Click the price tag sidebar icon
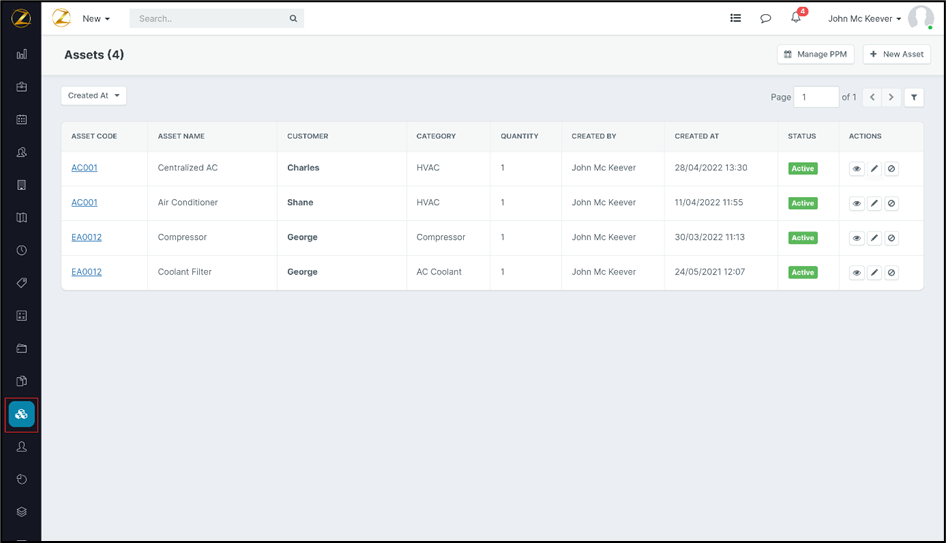Viewport: 946px width, 543px height. (x=21, y=283)
